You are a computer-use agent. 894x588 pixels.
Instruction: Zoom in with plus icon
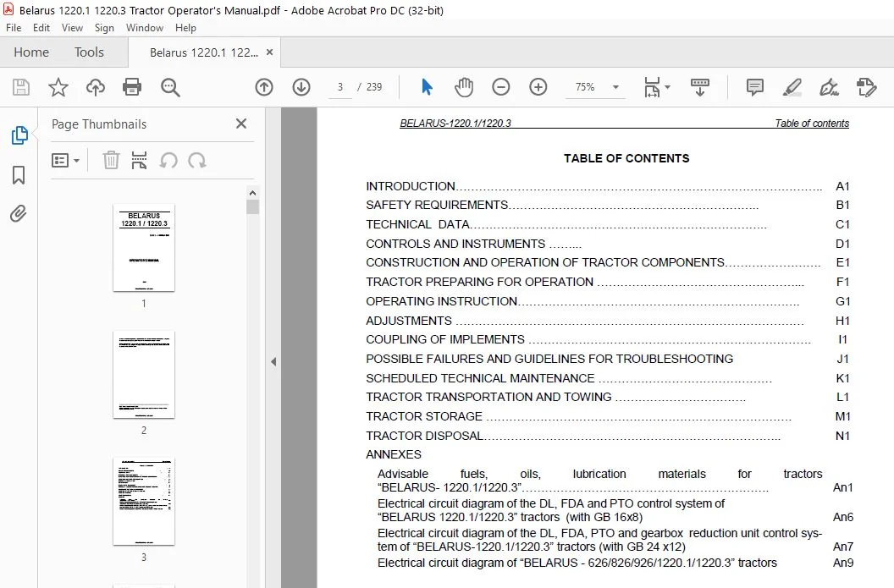[538, 87]
